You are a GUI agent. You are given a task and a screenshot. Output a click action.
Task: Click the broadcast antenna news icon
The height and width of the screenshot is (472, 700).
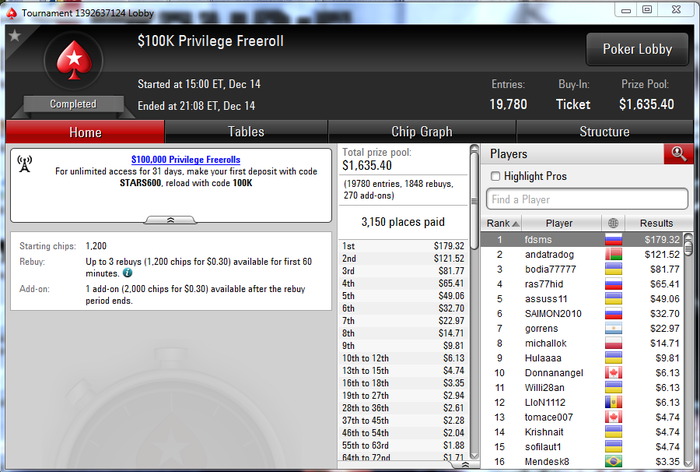tap(25, 164)
